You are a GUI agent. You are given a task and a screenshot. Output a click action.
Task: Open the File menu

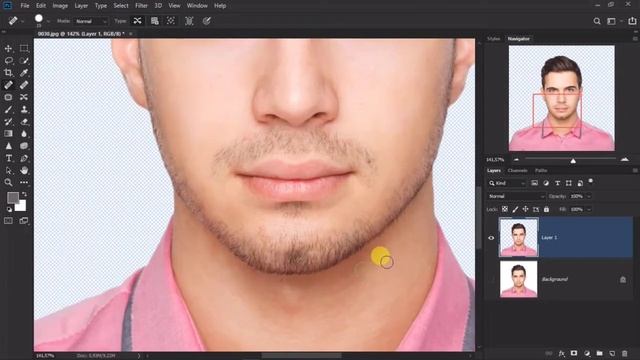coord(25,6)
